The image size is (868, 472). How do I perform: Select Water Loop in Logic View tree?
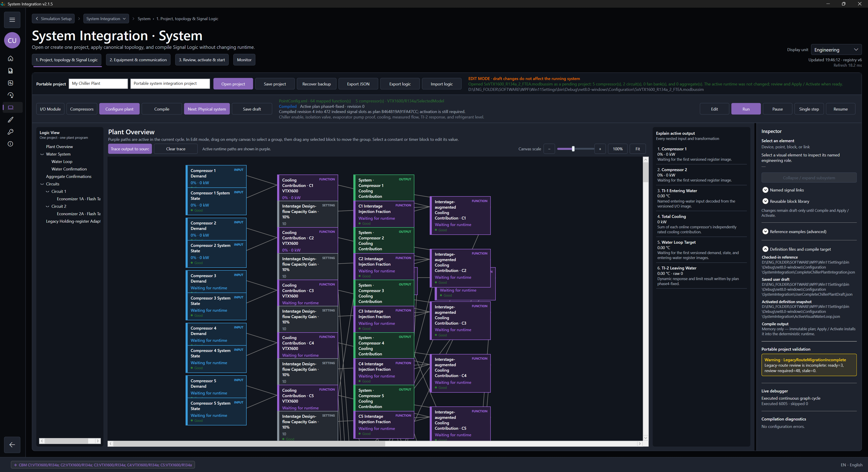click(x=62, y=162)
